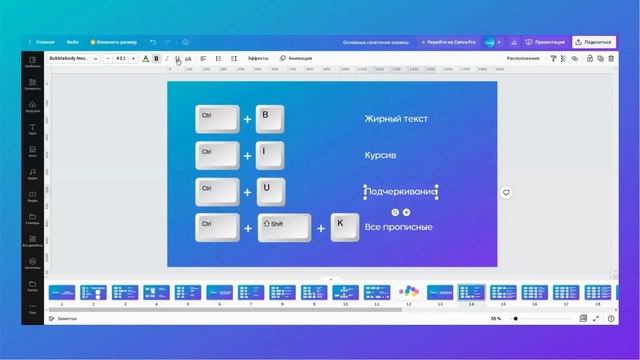Image resolution: width=640 pixels, height=360 pixels.
Task: Toggle Underline formatting
Action: [178, 59]
